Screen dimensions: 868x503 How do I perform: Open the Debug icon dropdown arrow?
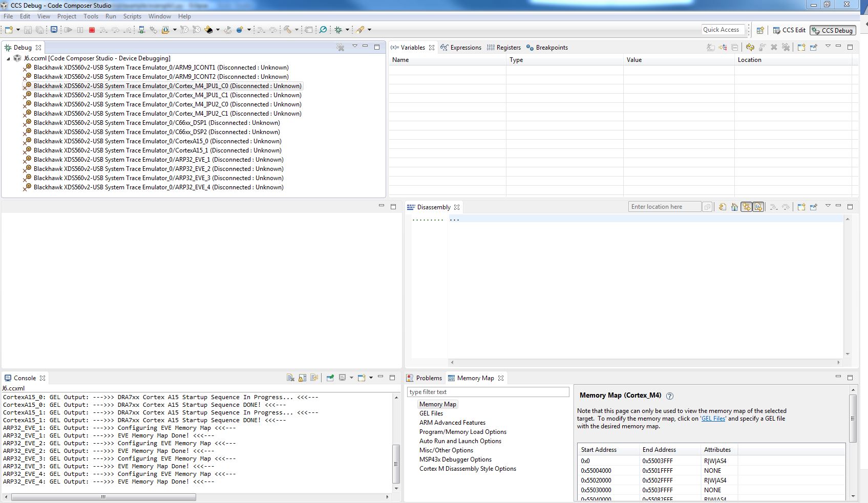coord(347,30)
